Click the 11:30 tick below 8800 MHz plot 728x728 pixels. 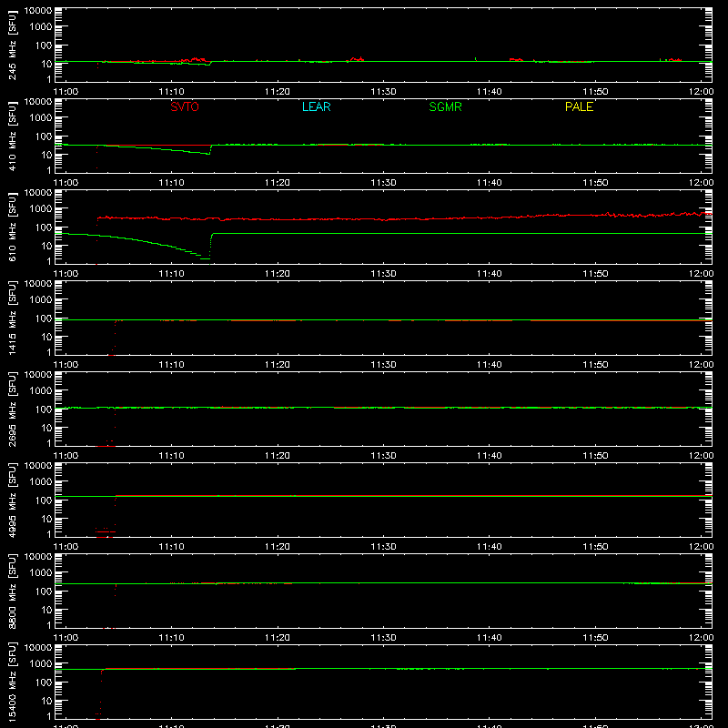coord(383,638)
